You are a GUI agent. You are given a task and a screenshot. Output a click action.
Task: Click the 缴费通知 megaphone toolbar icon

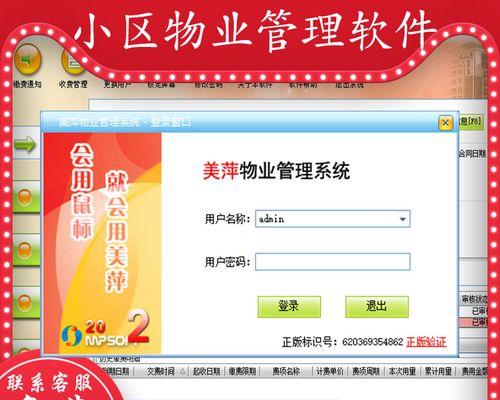click(27, 59)
